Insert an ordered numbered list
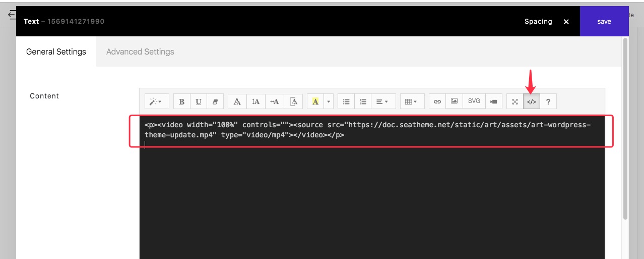Screen dimensions: 644x259 (363, 101)
